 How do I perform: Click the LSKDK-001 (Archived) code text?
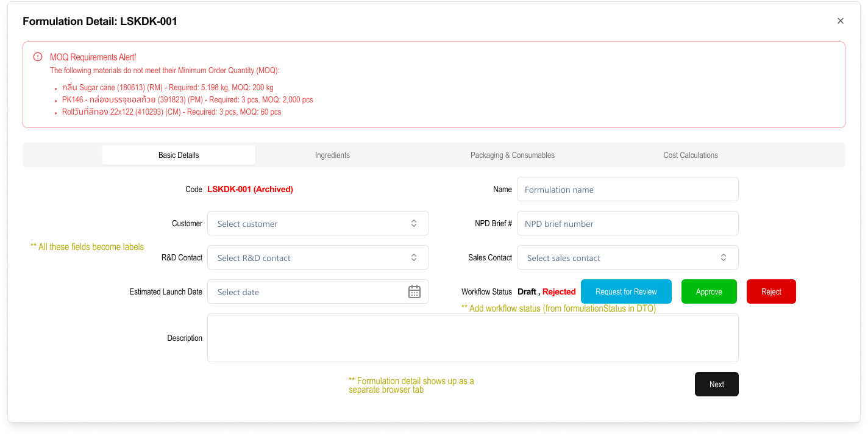point(250,189)
